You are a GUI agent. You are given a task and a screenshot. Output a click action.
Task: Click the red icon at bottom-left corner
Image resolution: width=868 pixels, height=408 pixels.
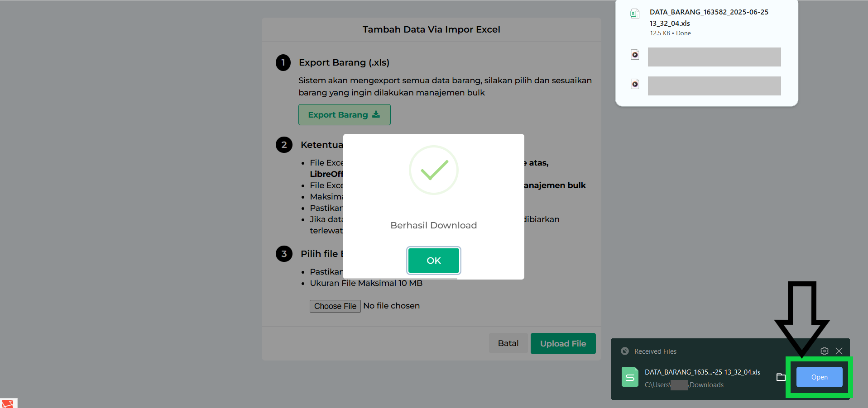(8, 403)
